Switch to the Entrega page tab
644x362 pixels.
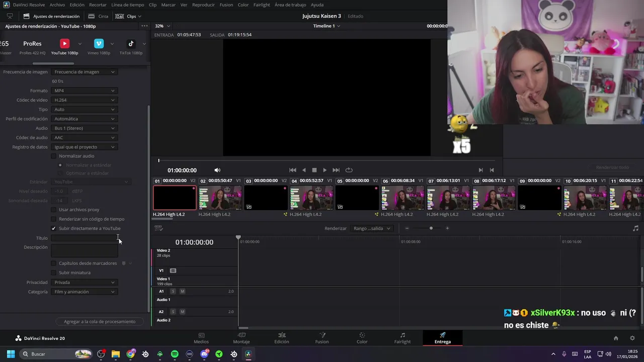click(443, 338)
